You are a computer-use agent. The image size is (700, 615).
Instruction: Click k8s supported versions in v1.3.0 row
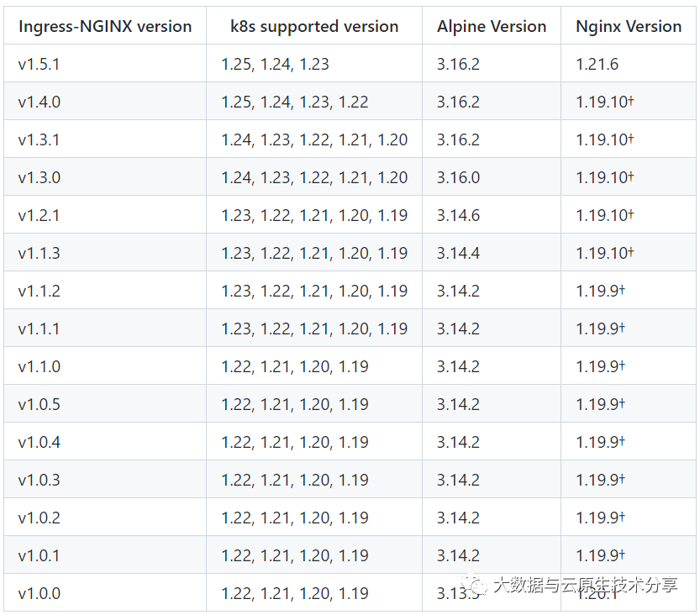pos(314,176)
